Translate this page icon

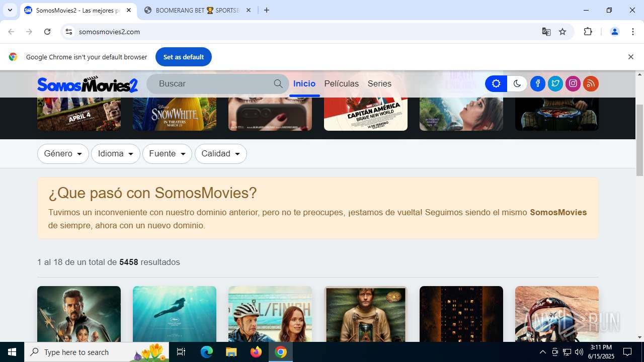point(546,32)
